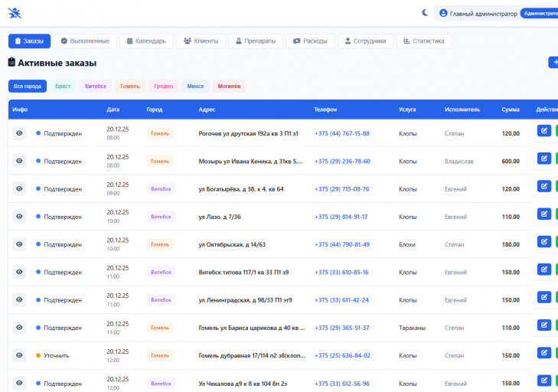Open the Заказы tab
This screenshot has height=392, width=558.
point(29,41)
